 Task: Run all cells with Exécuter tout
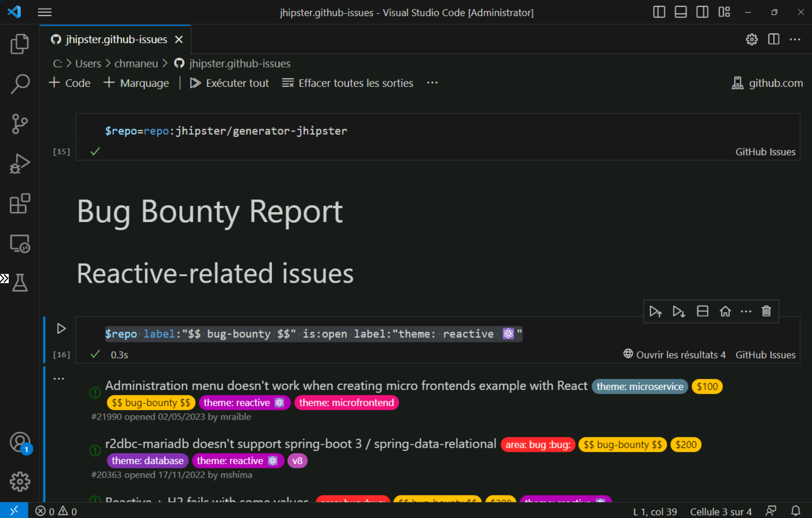(230, 83)
